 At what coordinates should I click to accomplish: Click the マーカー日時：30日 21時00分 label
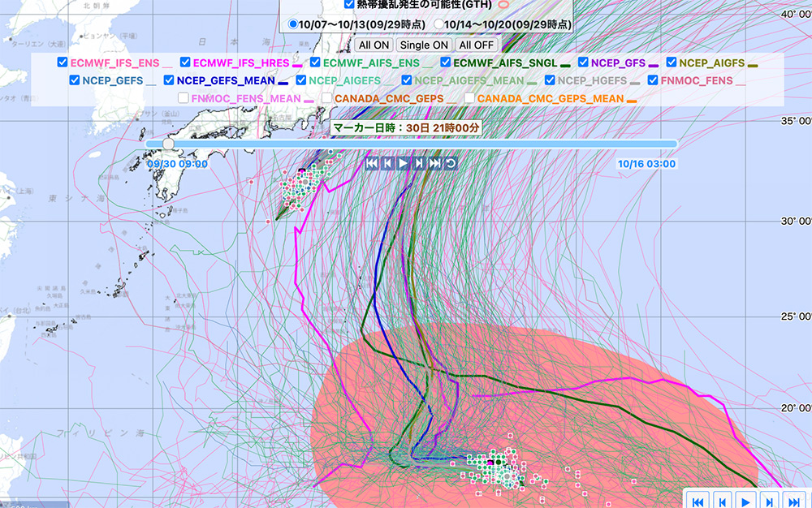406,127
